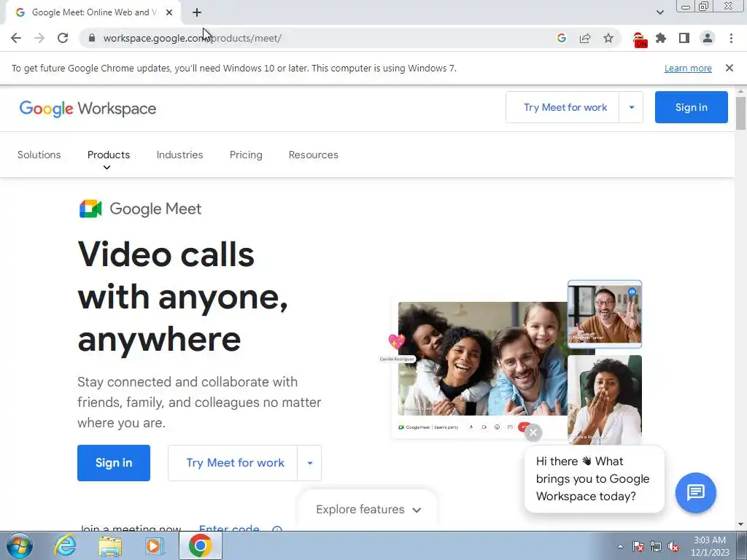Open the Products menu
The width and height of the screenshot is (747, 560).
click(x=109, y=155)
